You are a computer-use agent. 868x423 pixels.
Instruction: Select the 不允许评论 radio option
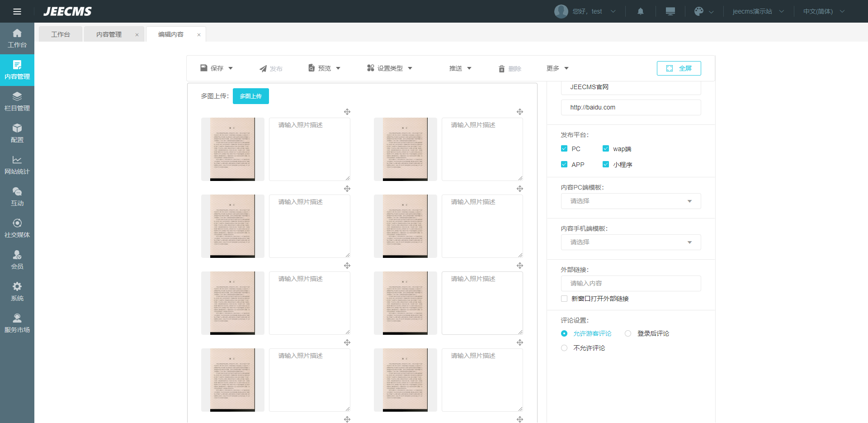564,348
